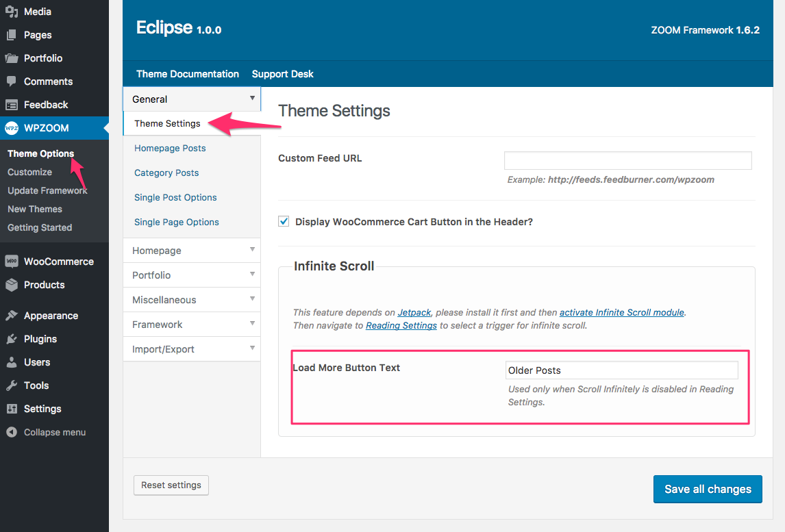
Task: Click the Tools wrench icon
Action: (12, 385)
